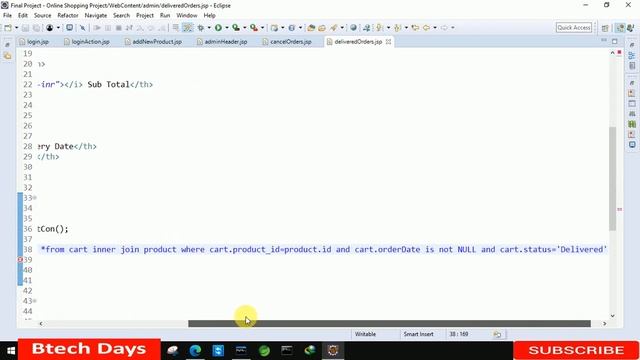Click the Open Console monitor icon
Viewport: 640px width, 360px height.
pos(69,28)
